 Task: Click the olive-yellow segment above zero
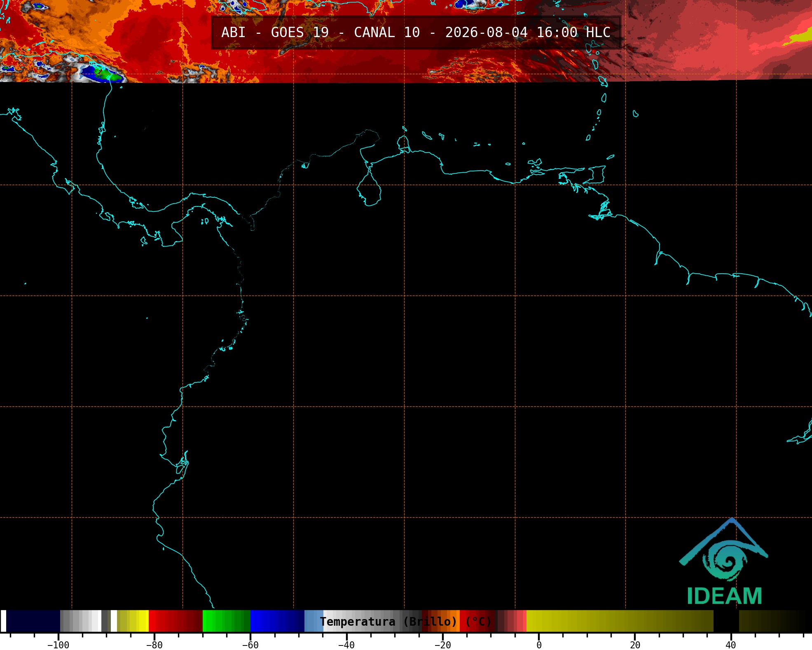click(x=620, y=621)
